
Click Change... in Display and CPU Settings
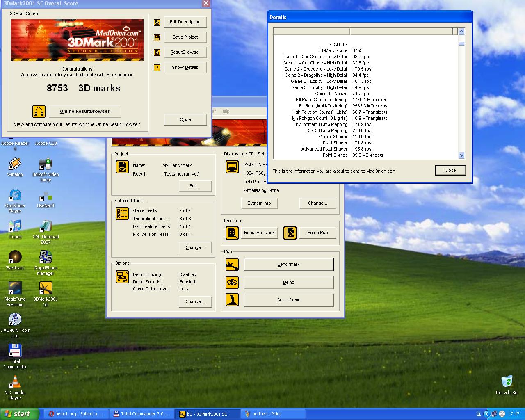[317, 203]
